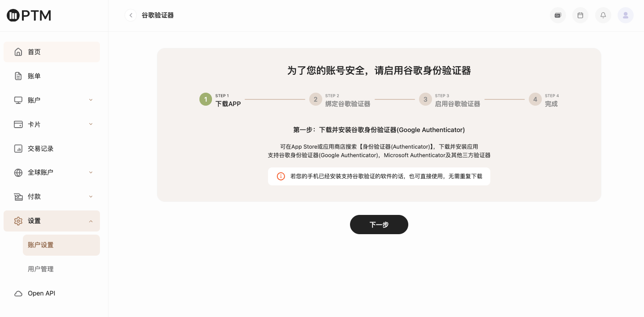Screen dimensions: 644x317
Task: Click the globe icon next to 全球账户
Action: 18,172
